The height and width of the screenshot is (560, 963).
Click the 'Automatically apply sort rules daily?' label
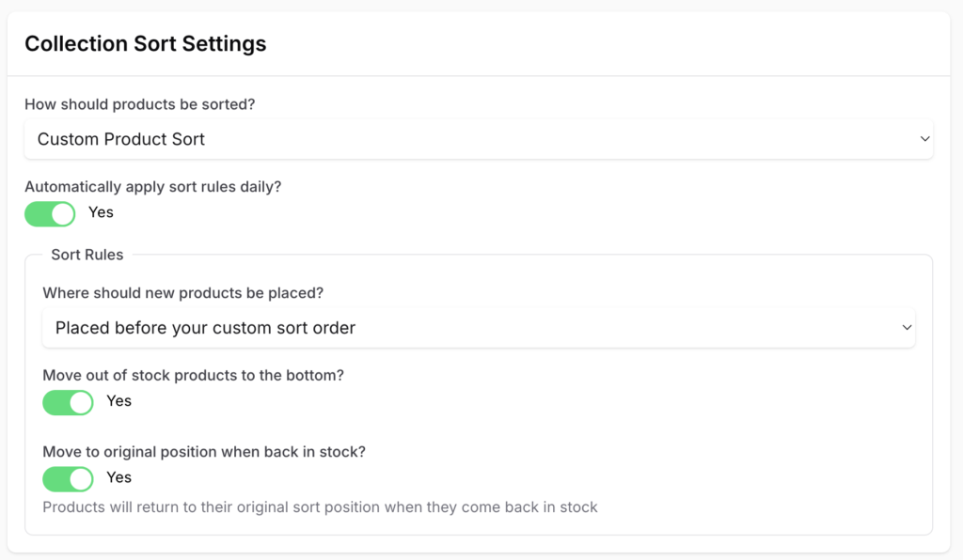152,186
